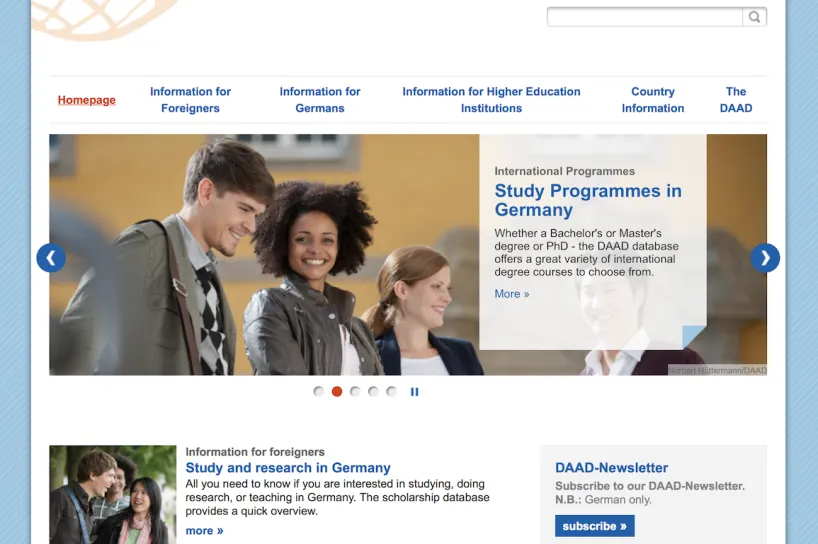Select the fifth carousel dot
Screen dimensions: 818x544
pos(391,391)
